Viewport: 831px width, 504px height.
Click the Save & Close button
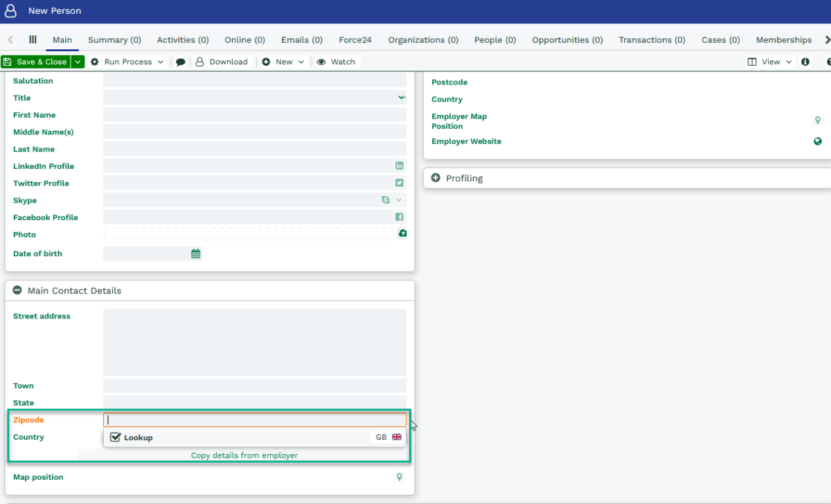(36, 62)
